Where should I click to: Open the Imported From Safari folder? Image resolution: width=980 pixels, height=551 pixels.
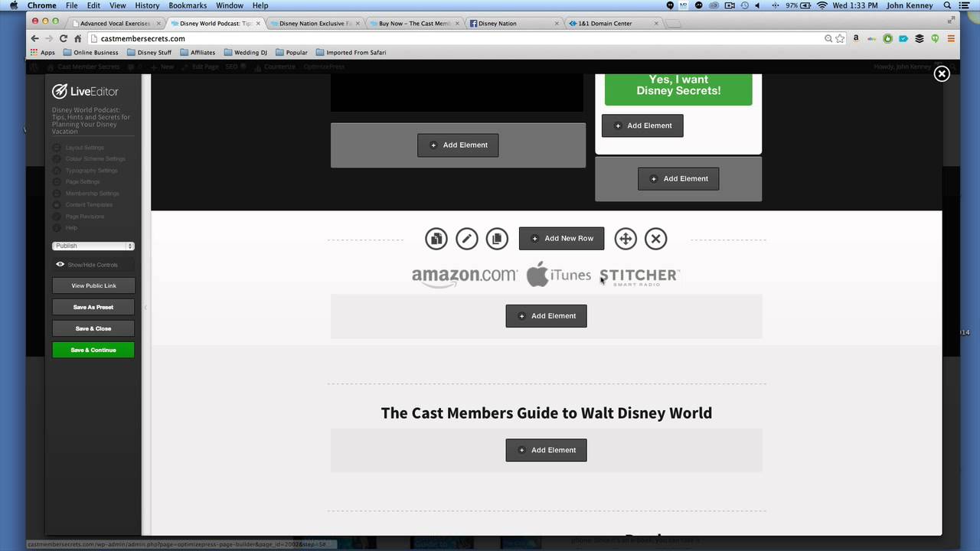(x=351, y=53)
